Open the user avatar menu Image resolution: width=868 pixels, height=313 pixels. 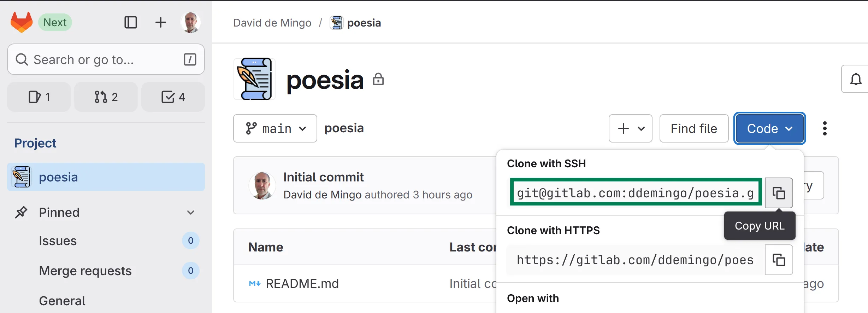pos(191,22)
